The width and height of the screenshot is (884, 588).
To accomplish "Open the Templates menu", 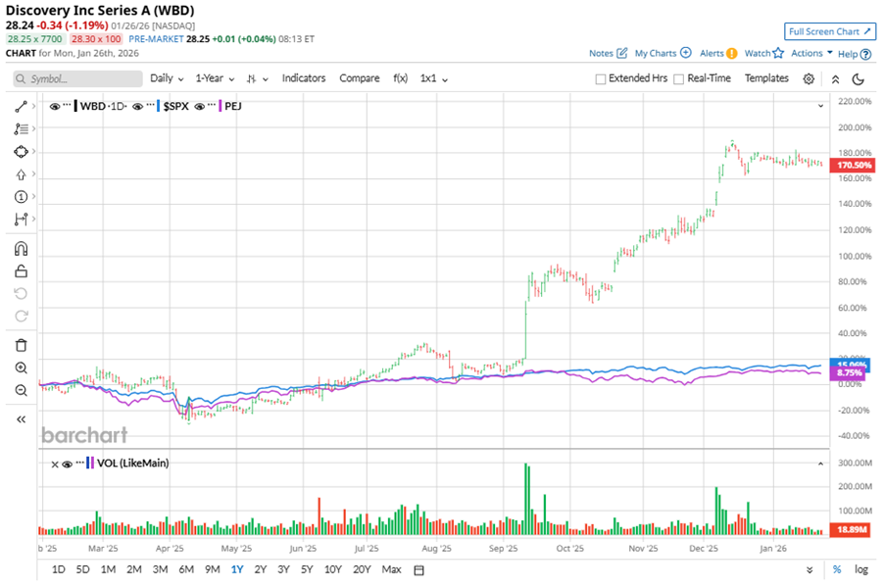I will pyautogui.click(x=766, y=78).
